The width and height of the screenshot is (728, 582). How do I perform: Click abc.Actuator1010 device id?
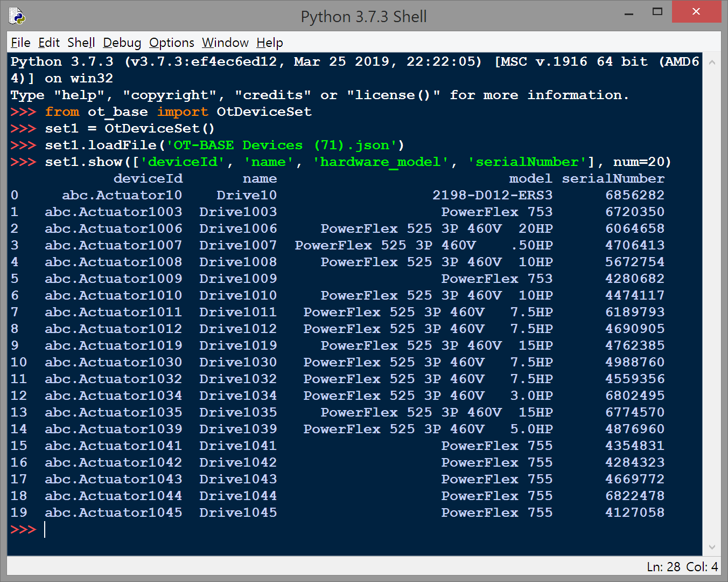click(x=114, y=295)
